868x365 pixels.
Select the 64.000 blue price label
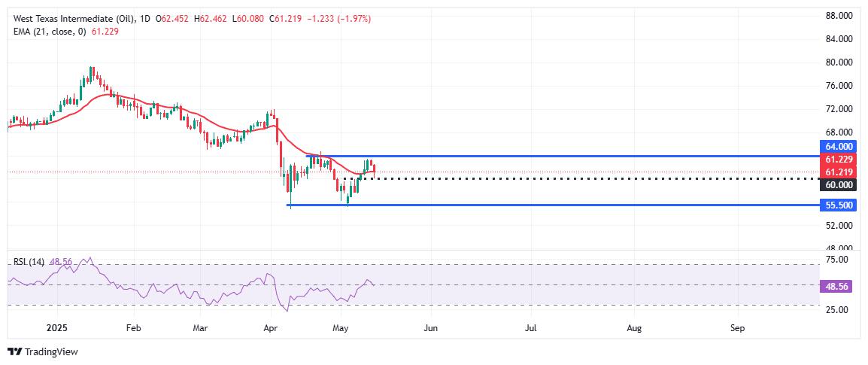(x=838, y=147)
